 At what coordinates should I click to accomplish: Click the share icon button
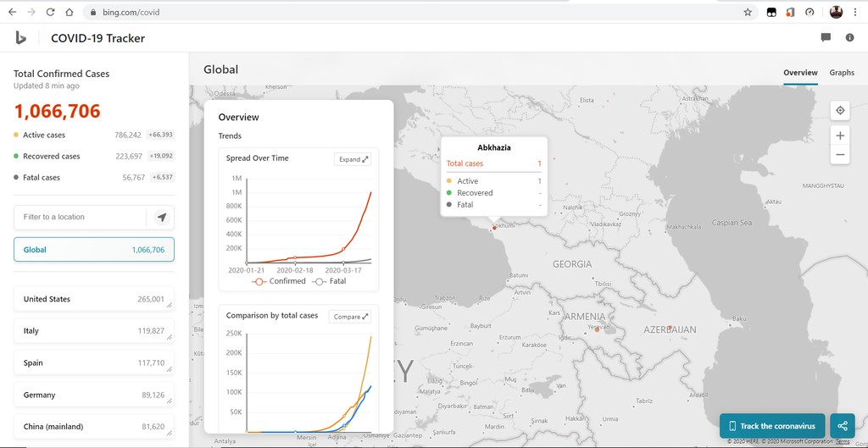click(843, 426)
